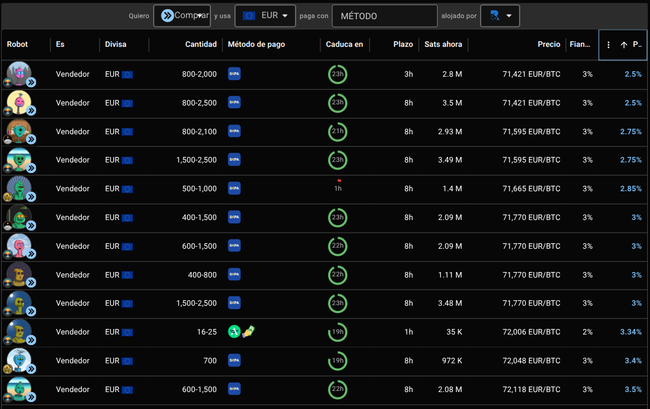Click the 1.4 M sats value

(x=452, y=189)
